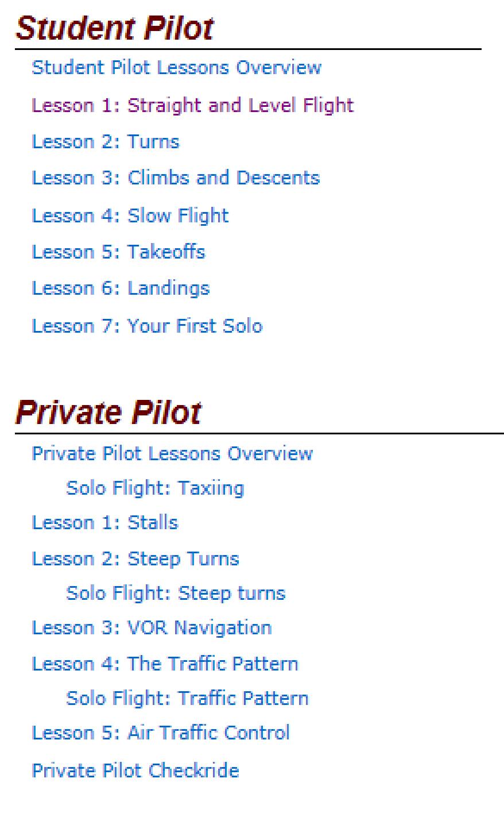
Task: Click the Private Pilot section heading
Action: [x=108, y=412]
